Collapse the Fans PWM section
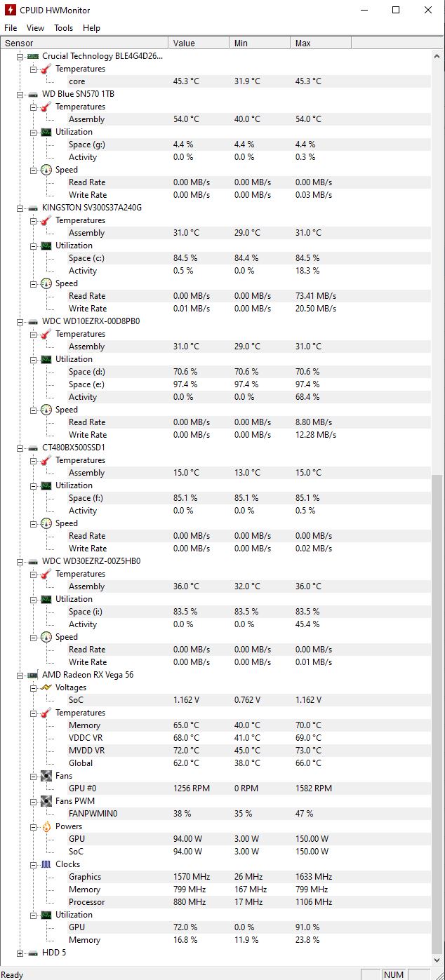 tap(33, 801)
